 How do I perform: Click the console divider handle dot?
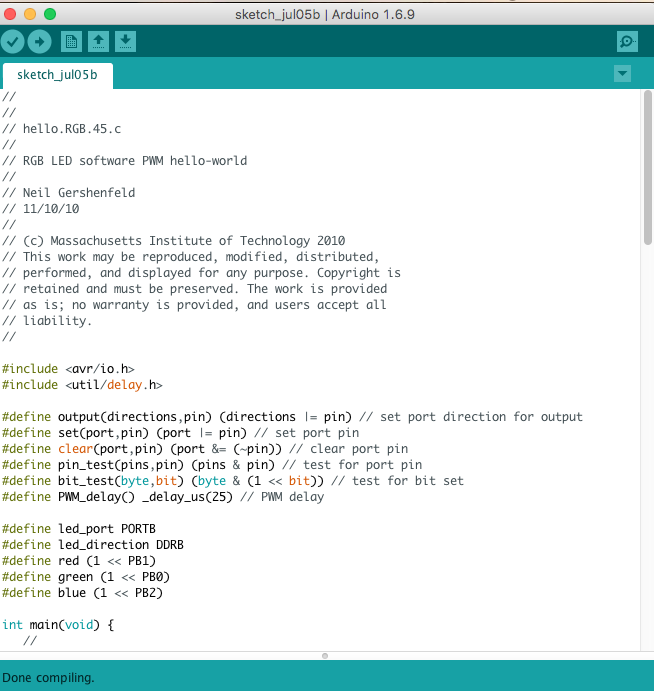point(325,656)
